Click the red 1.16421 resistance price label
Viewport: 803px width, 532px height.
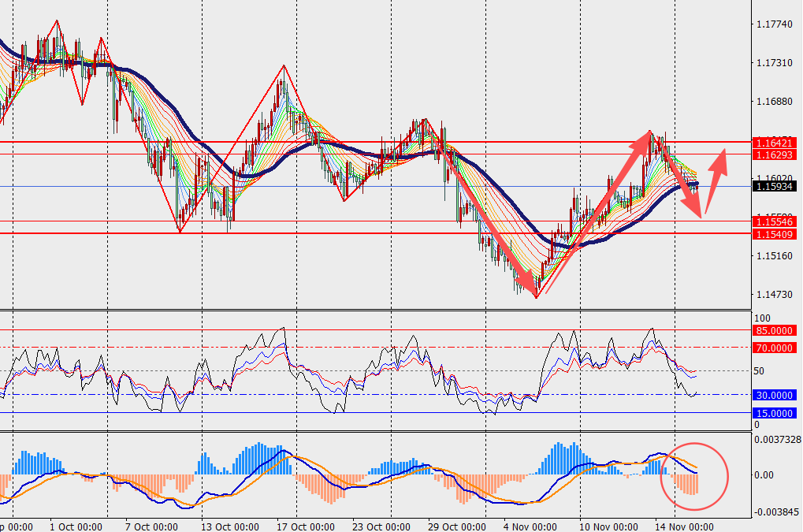point(773,143)
